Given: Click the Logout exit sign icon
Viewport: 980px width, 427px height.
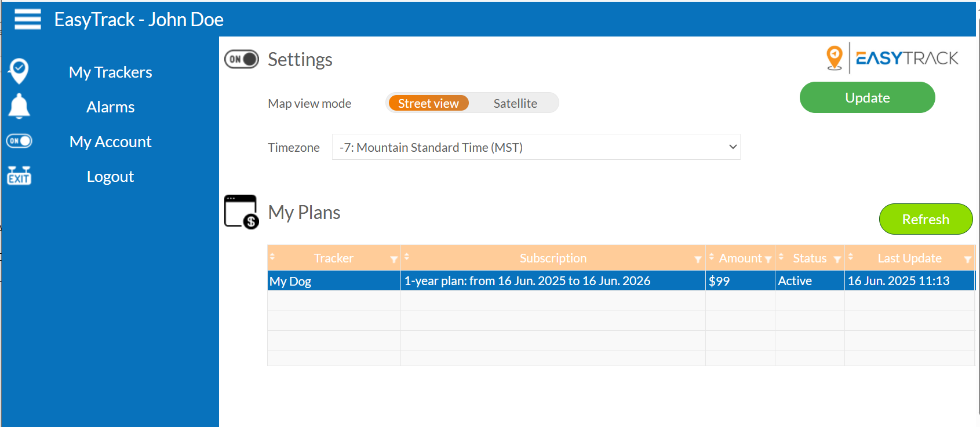Looking at the screenshot, I should [19, 175].
